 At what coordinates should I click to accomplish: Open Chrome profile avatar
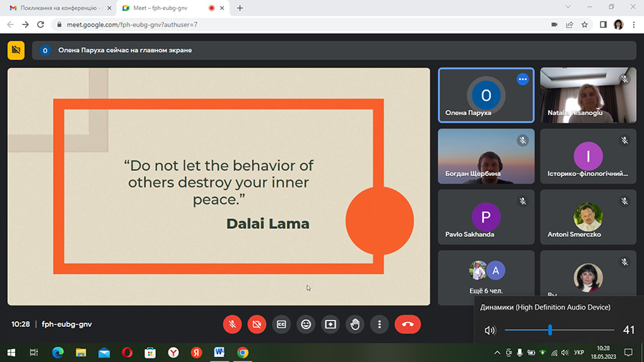pyautogui.click(x=618, y=24)
